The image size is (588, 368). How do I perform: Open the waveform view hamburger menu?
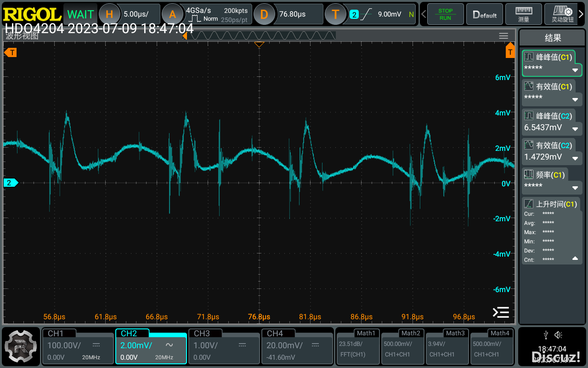pos(503,36)
